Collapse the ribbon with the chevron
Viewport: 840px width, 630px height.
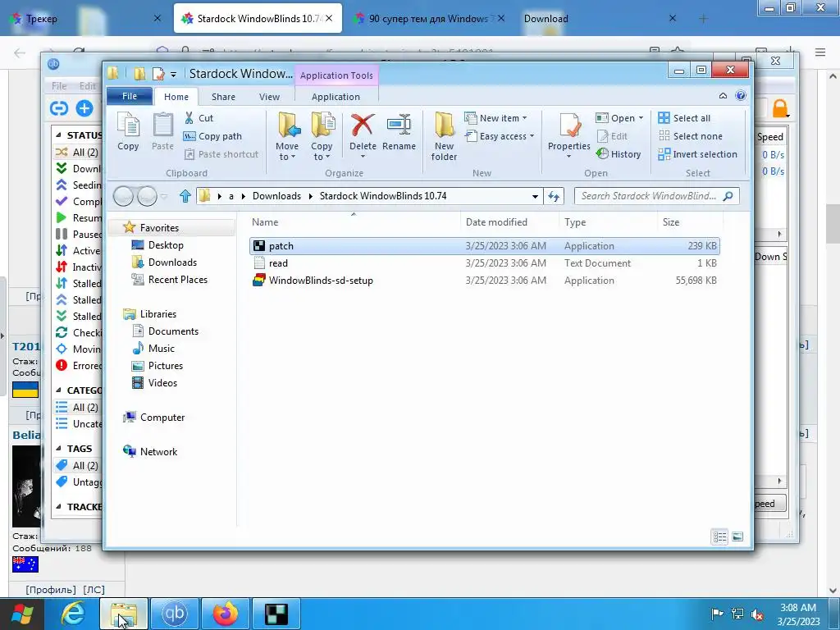pos(723,96)
